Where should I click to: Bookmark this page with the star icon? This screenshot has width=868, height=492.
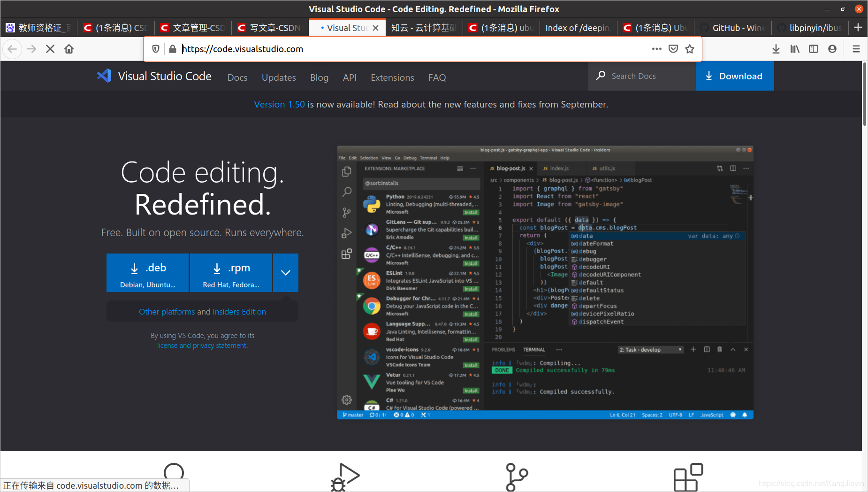690,49
